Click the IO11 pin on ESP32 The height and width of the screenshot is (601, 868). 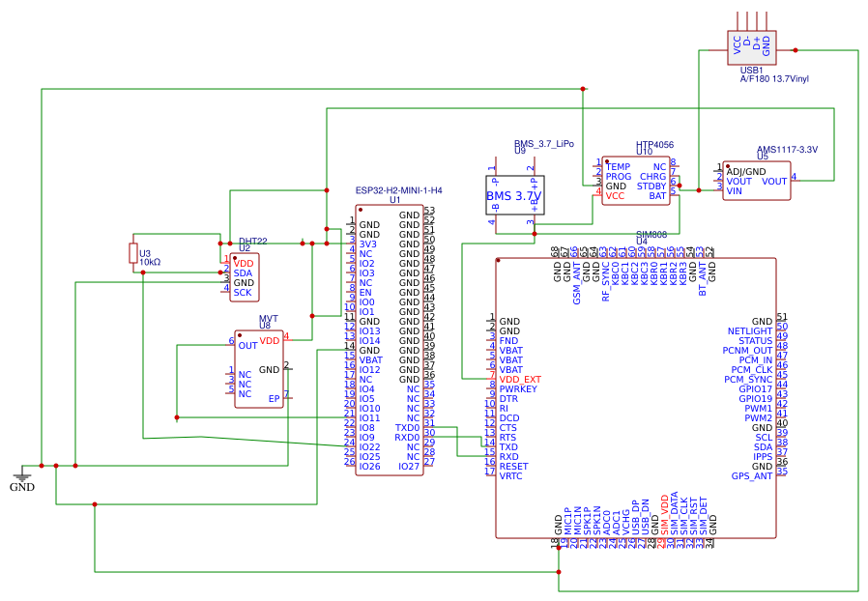pyautogui.click(x=370, y=417)
